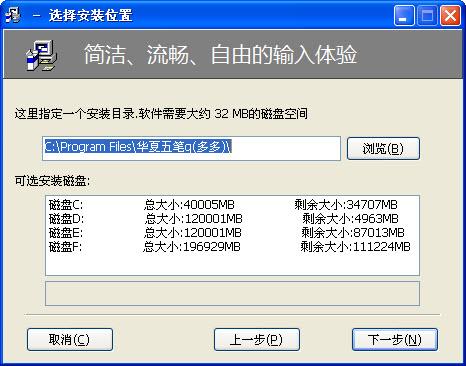
Task: Select 磁盘F: row in disk list
Action: tap(232, 247)
